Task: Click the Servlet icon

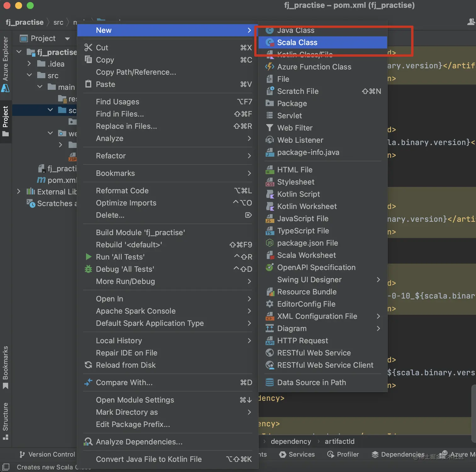Action: tap(270, 116)
